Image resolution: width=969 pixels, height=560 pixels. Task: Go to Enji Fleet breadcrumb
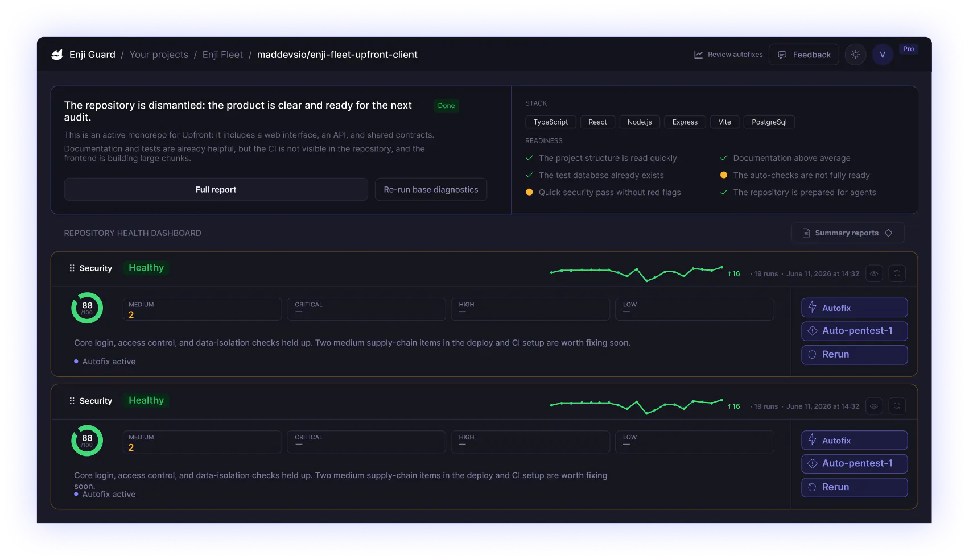click(222, 55)
